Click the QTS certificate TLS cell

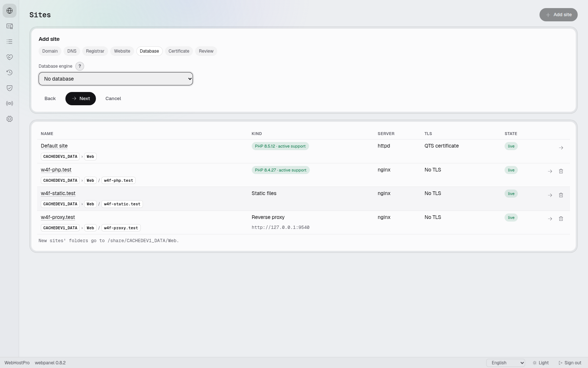point(441,146)
